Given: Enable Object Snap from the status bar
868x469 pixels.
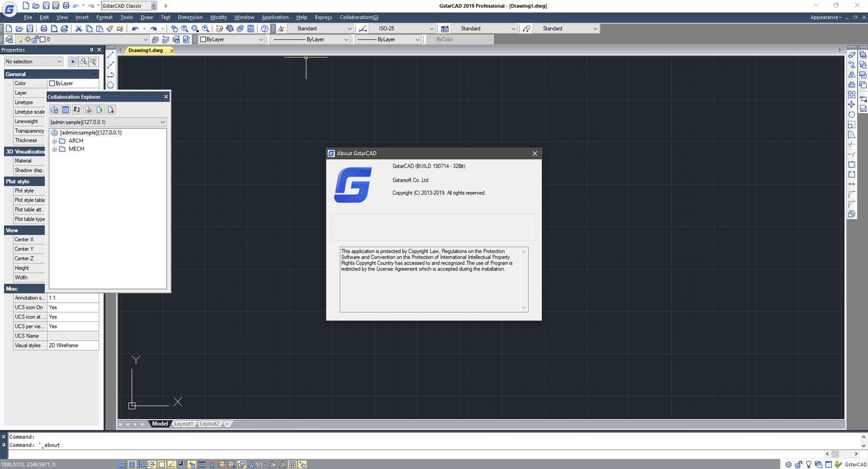Looking at the screenshot, I should pyautogui.click(x=163, y=464).
